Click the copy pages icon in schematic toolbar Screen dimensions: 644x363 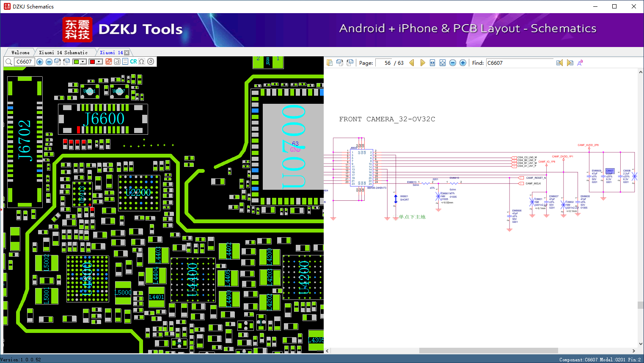330,63
